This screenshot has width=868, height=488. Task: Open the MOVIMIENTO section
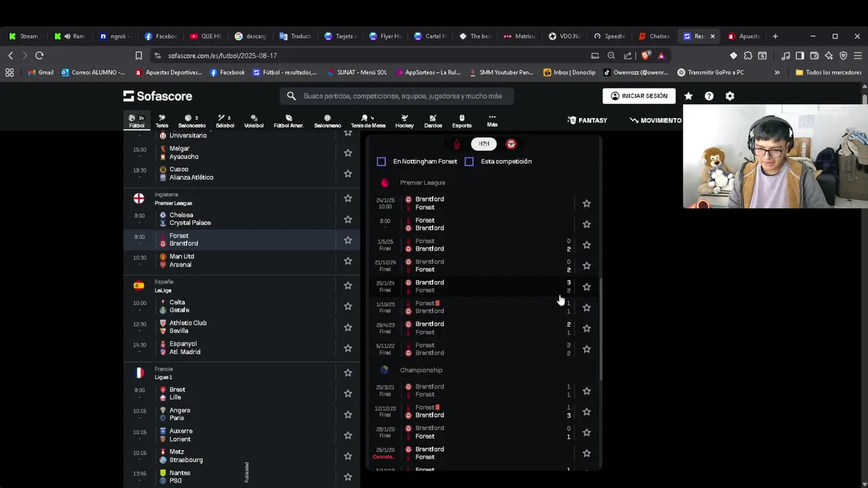(656, 121)
